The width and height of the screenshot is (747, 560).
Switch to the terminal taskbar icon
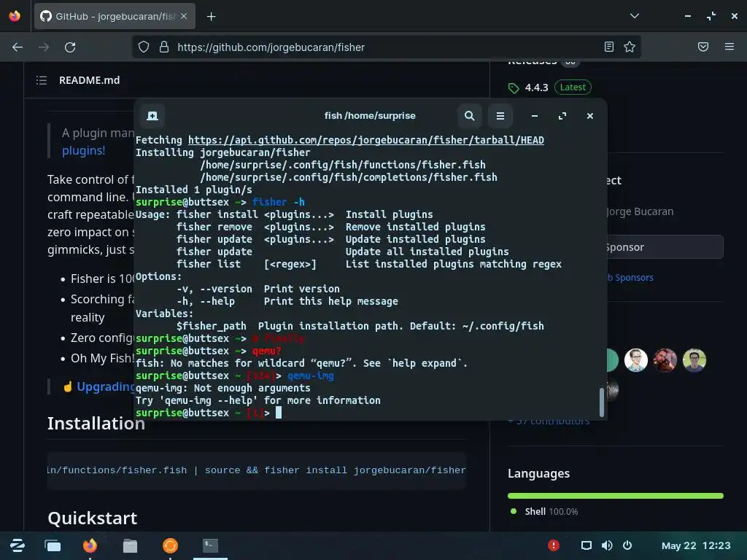click(x=210, y=545)
